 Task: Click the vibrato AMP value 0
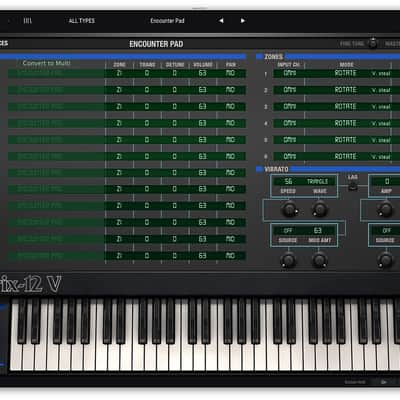click(387, 181)
